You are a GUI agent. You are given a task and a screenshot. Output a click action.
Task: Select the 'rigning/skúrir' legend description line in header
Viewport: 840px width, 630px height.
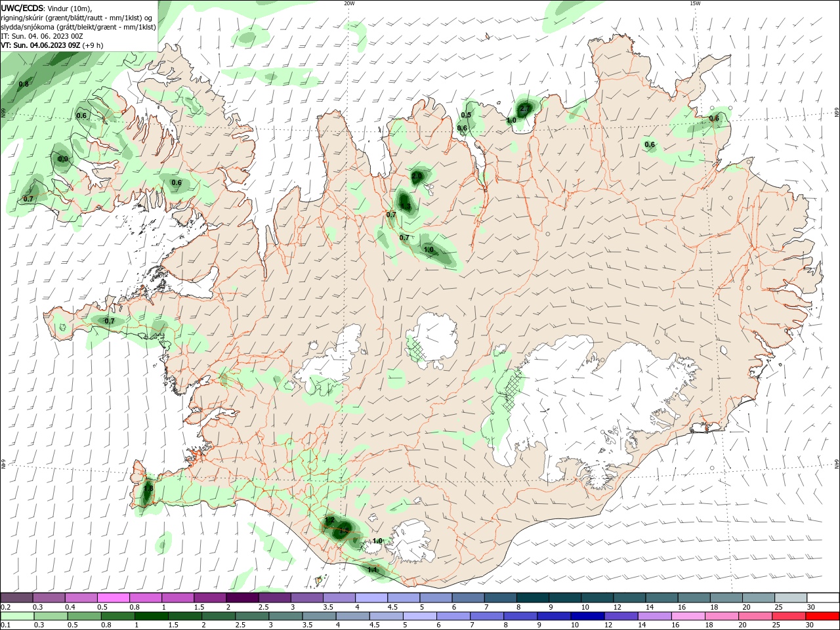(77, 18)
